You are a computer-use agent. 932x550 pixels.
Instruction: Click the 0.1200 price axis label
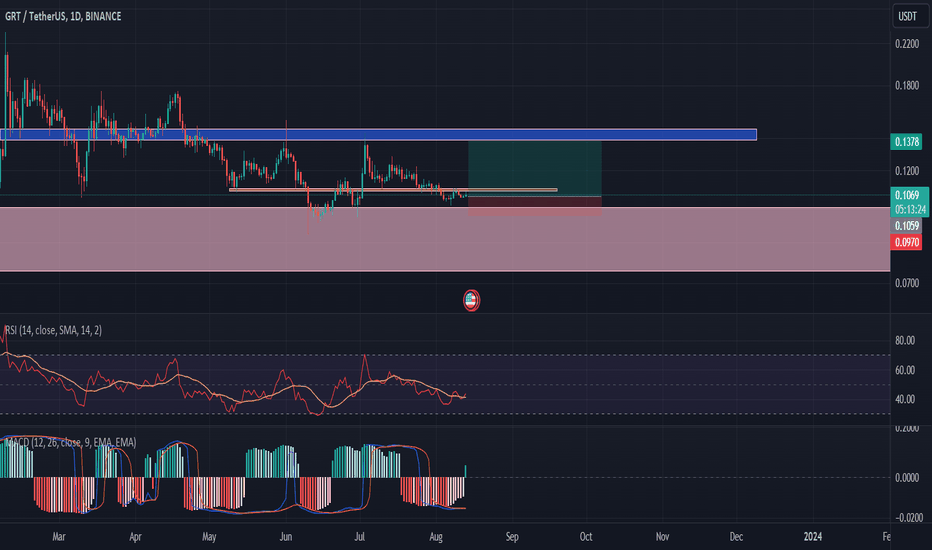[907, 171]
